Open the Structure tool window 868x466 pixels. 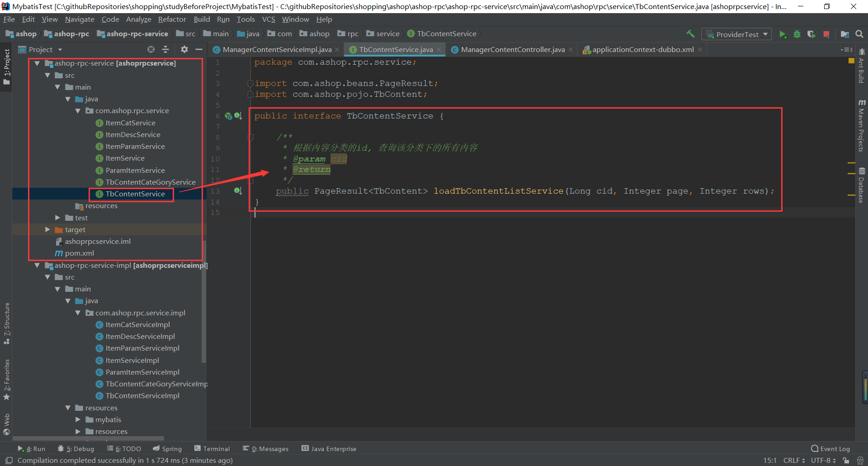[x=6, y=323]
